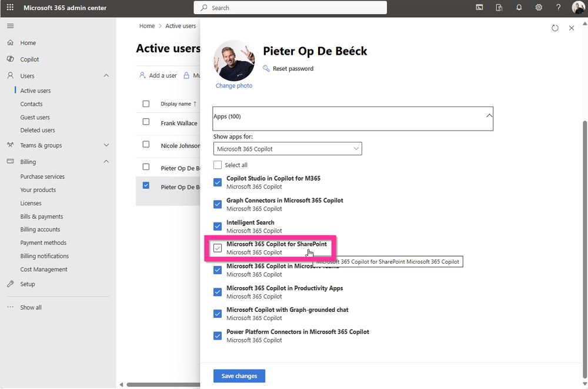This screenshot has width=588, height=389.
Task: Open the Show apps for dropdown
Action: 288,149
